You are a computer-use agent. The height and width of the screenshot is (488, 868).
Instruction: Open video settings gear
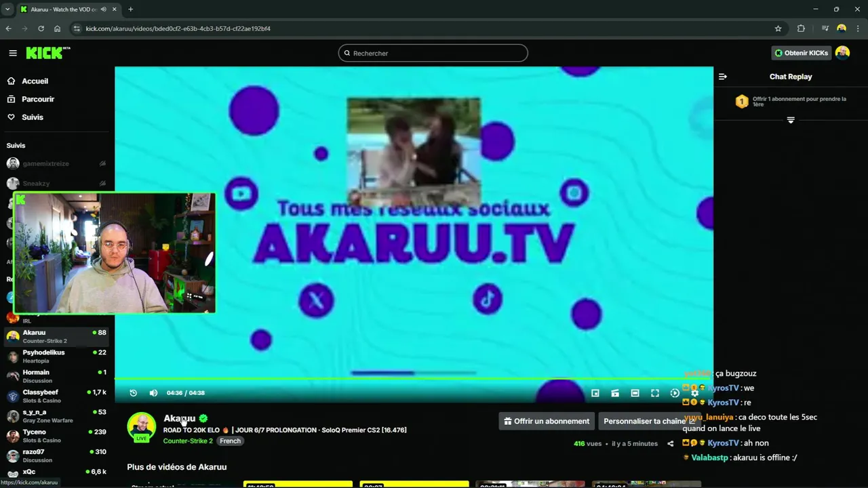pos(694,393)
